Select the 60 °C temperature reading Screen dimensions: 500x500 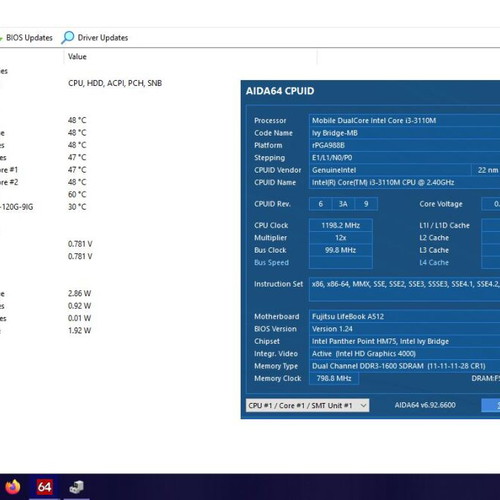pyautogui.click(x=77, y=194)
